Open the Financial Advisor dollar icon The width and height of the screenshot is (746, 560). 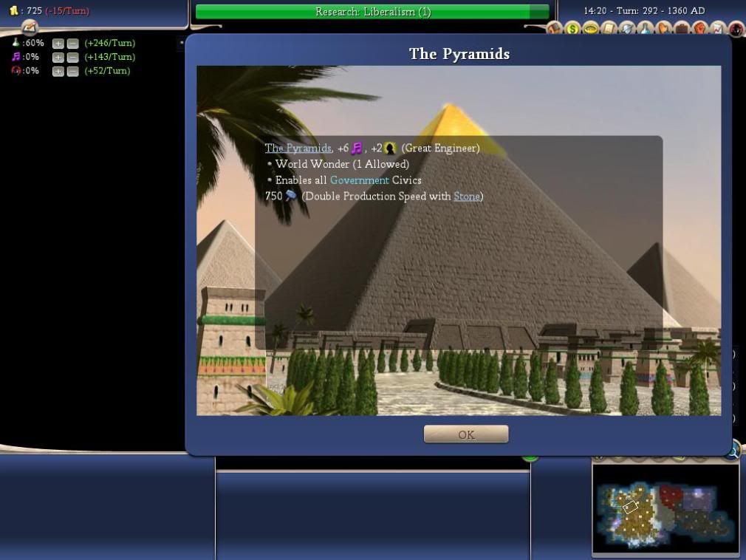[x=573, y=29]
